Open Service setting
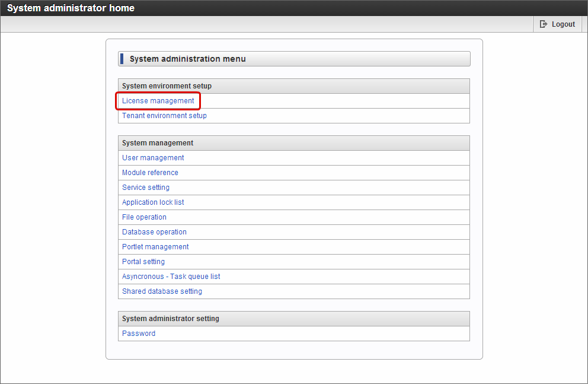588x384 pixels. click(x=145, y=188)
